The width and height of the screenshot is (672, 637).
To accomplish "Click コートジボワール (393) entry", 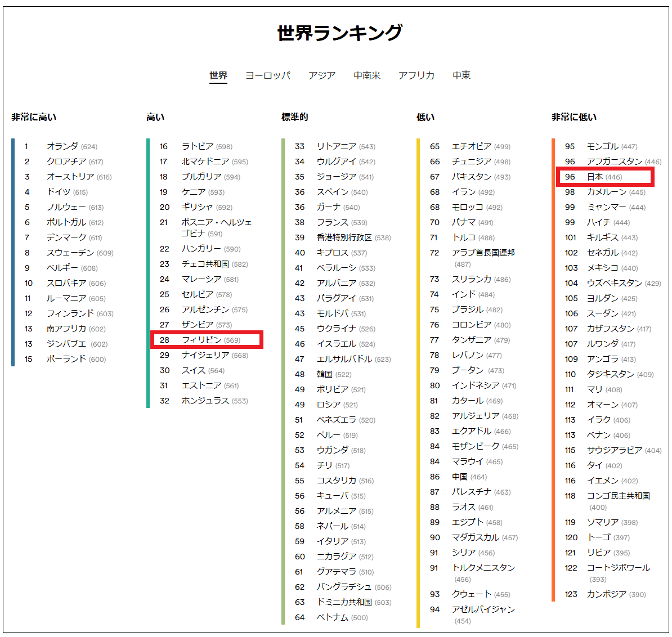I will click(619, 573).
